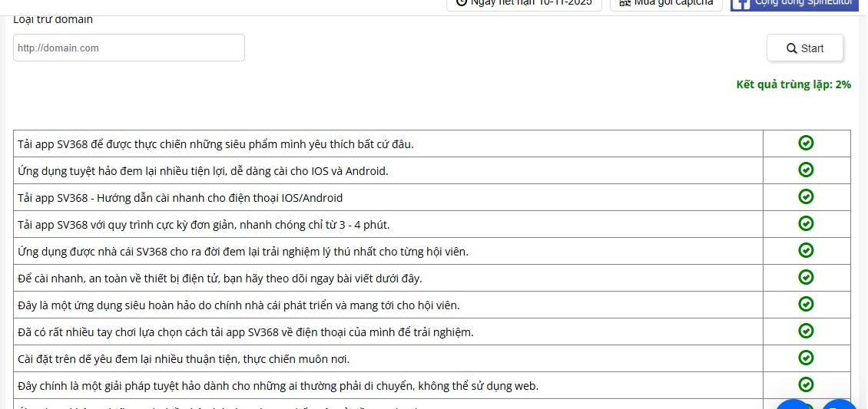This screenshot has height=409, width=868.
Task: Click the 'Kết quả trùng lặp: 2%' result text
Action: click(793, 84)
